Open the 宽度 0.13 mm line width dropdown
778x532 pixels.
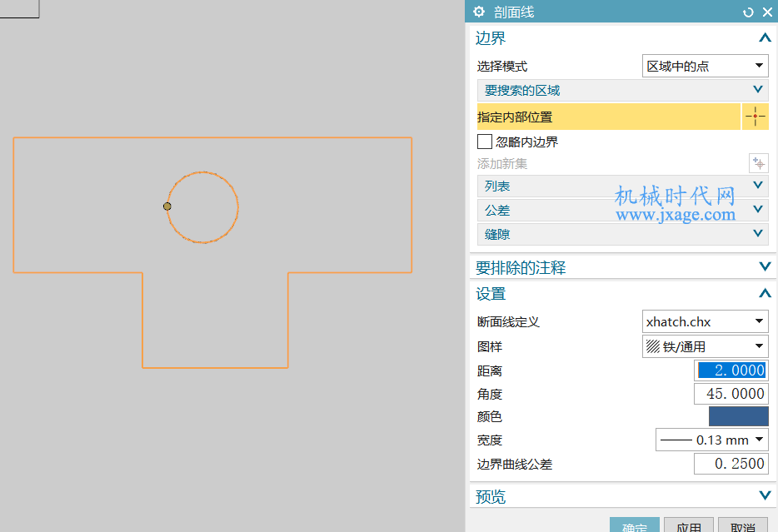point(712,440)
